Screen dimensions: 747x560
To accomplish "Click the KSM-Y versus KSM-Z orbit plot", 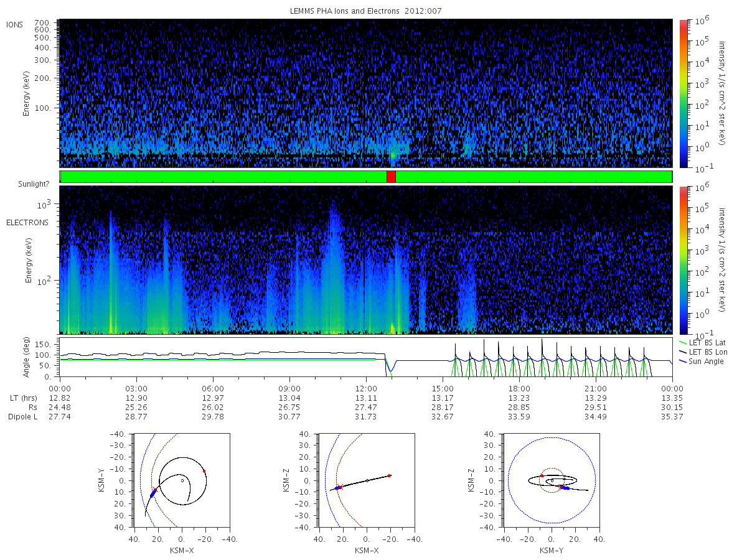I will pos(552,480).
